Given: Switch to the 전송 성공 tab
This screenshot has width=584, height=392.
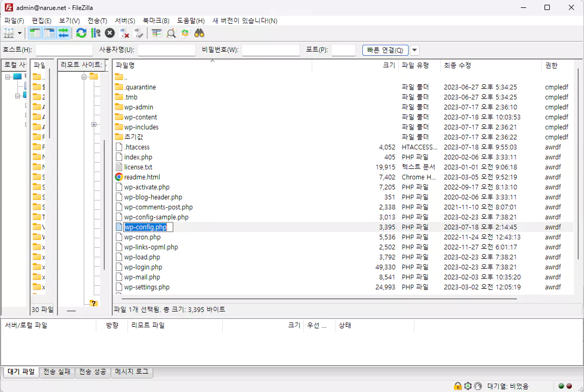Looking at the screenshot, I should [x=92, y=371].
